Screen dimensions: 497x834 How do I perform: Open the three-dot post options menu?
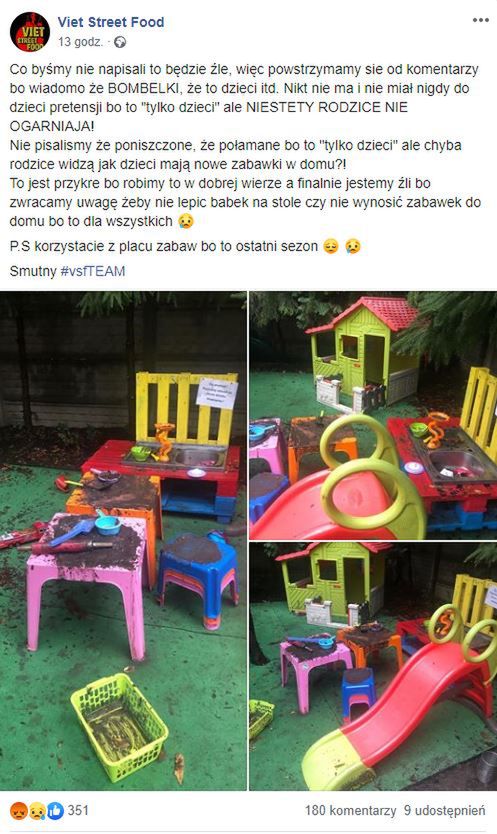(481, 20)
